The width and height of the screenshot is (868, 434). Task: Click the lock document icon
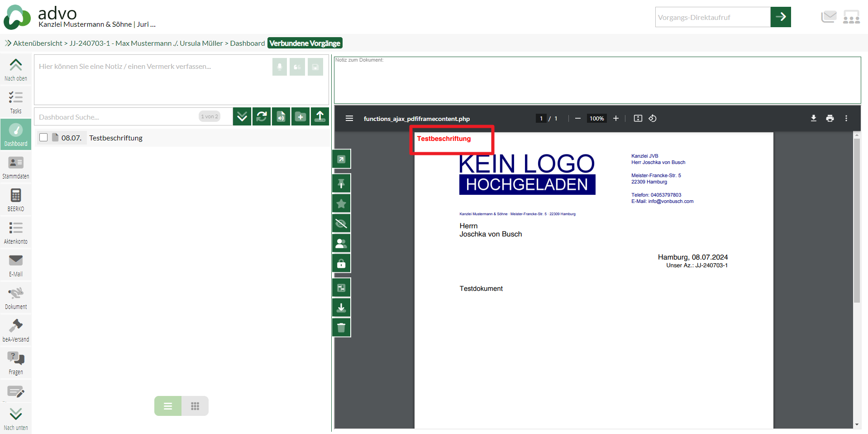(341, 263)
